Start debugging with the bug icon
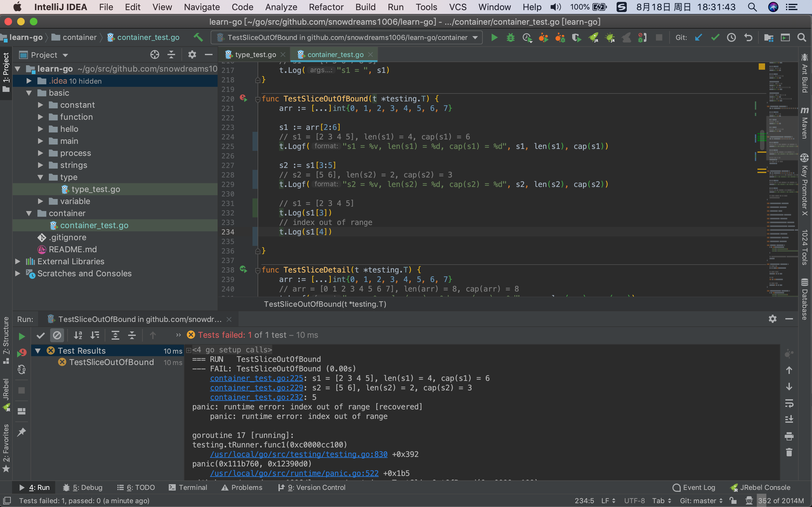This screenshot has height=507, width=812. pyautogui.click(x=510, y=38)
